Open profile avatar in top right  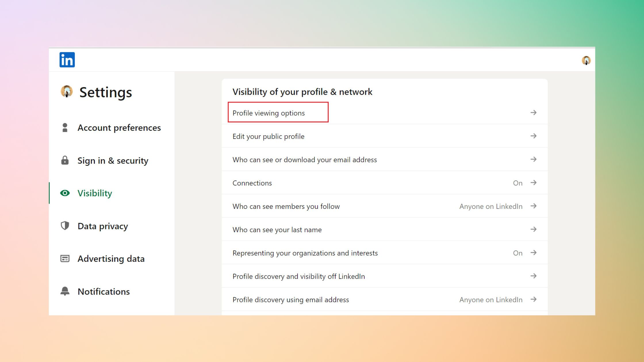[x=586, y=60]
